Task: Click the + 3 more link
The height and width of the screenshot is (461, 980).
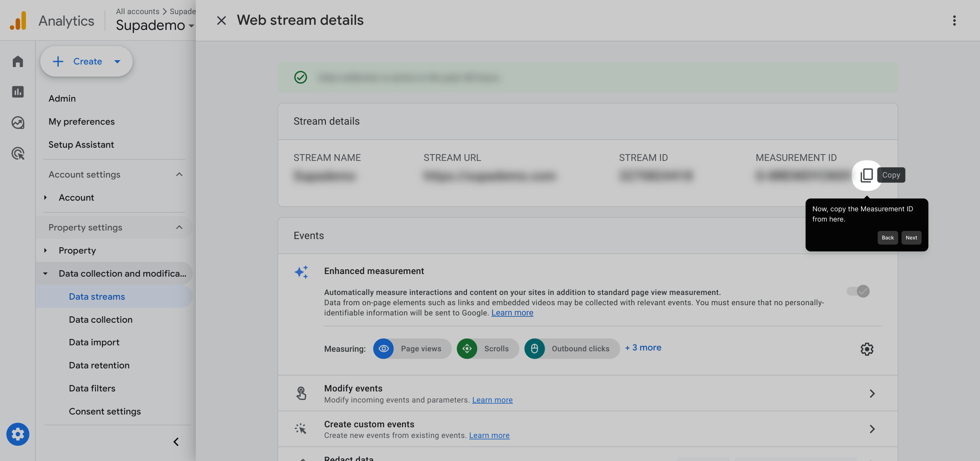Action: 643,348
